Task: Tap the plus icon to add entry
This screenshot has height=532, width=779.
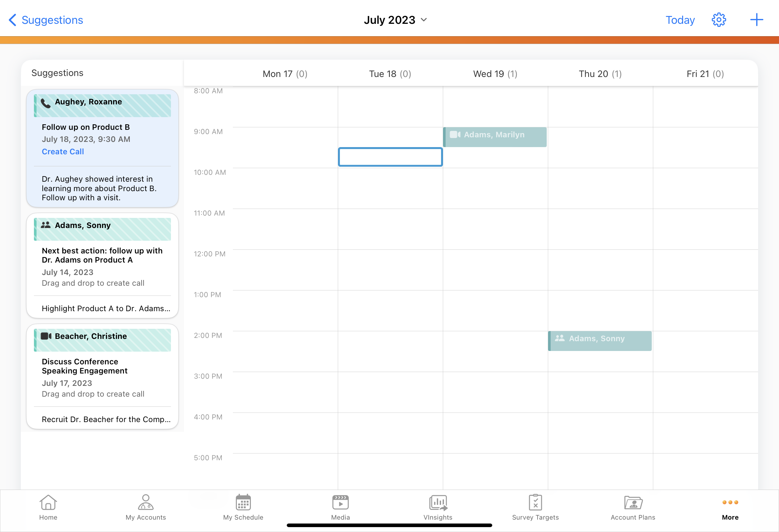Action: click(x=756, y=20)
